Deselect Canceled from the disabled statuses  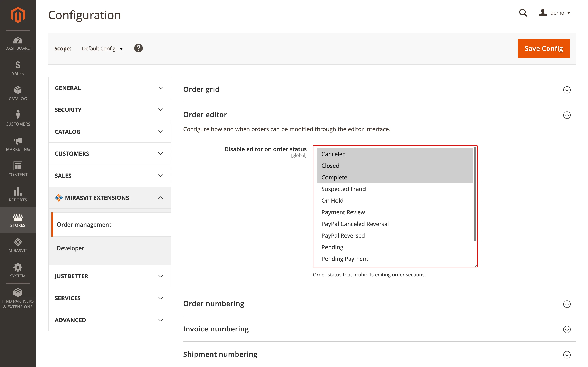coord(333,154)
